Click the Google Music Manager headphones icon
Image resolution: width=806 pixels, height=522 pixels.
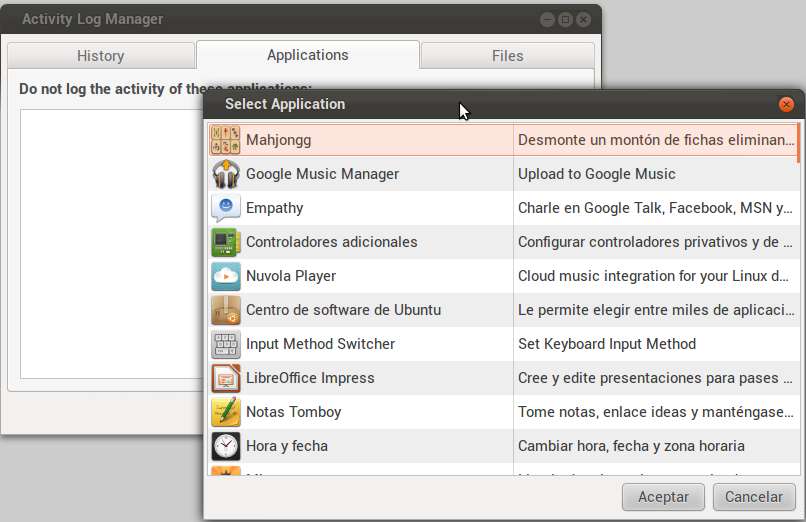pos(225,174)
